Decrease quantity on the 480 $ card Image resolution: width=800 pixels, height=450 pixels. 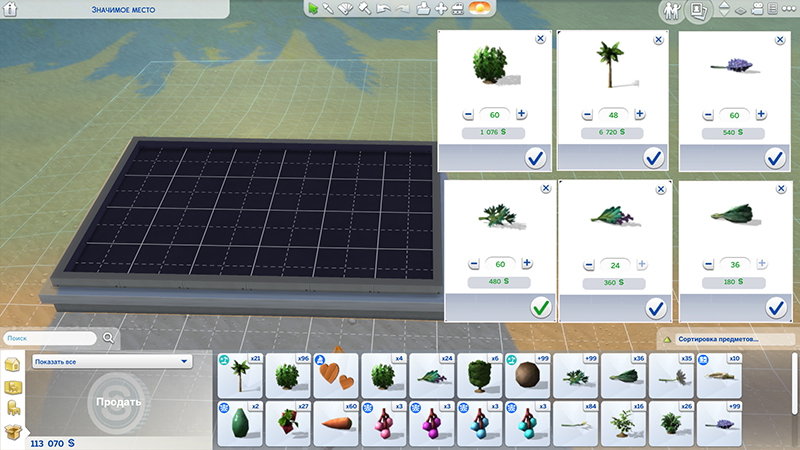pyautogui.click(x=473, y=264)
